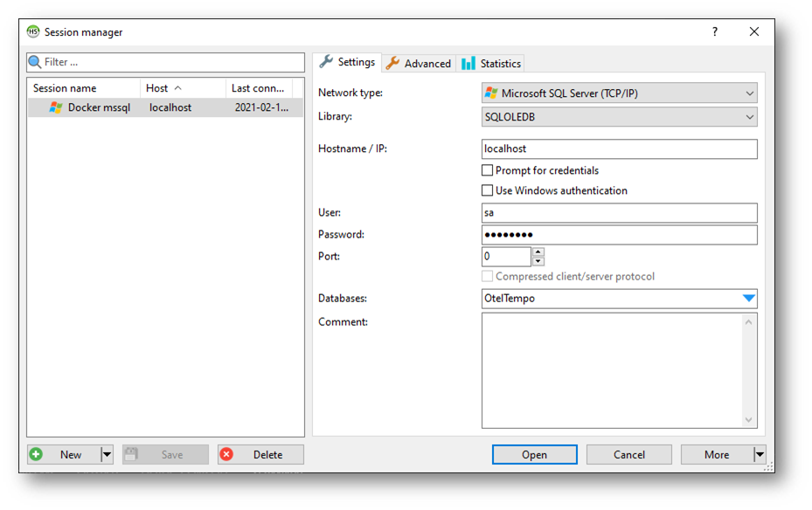812x510 pixels.
Task: Click the Delete session button
Action: [x=260, y=455]
